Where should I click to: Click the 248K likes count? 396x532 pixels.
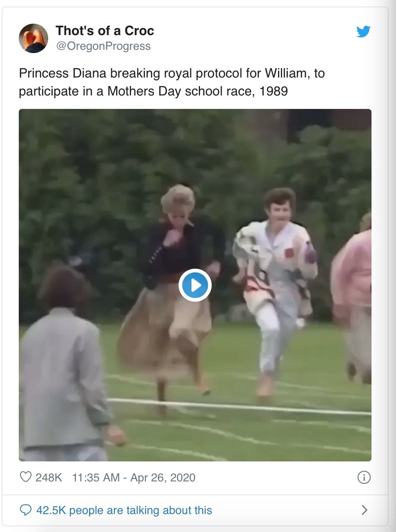(49, 477)
